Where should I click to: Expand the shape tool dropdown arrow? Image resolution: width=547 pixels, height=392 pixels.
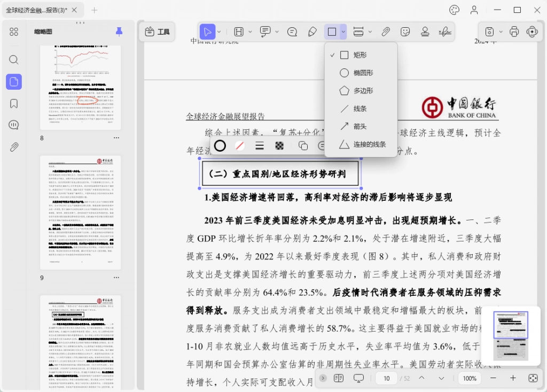point(343,32)
